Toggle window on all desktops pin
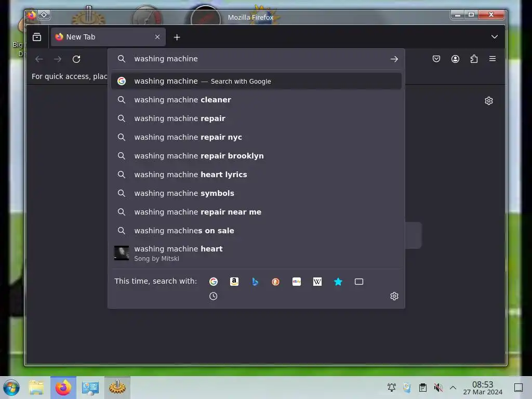 point(44,15)
